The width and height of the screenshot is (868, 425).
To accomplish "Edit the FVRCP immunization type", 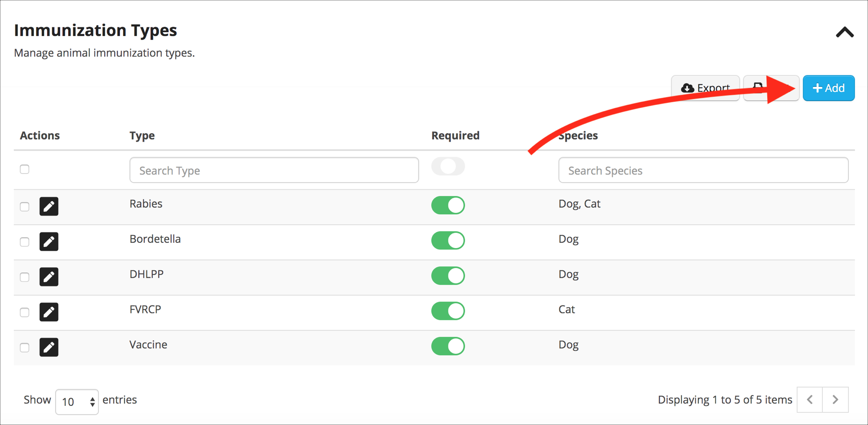I will pyautogui.click(x=49, y=312).
